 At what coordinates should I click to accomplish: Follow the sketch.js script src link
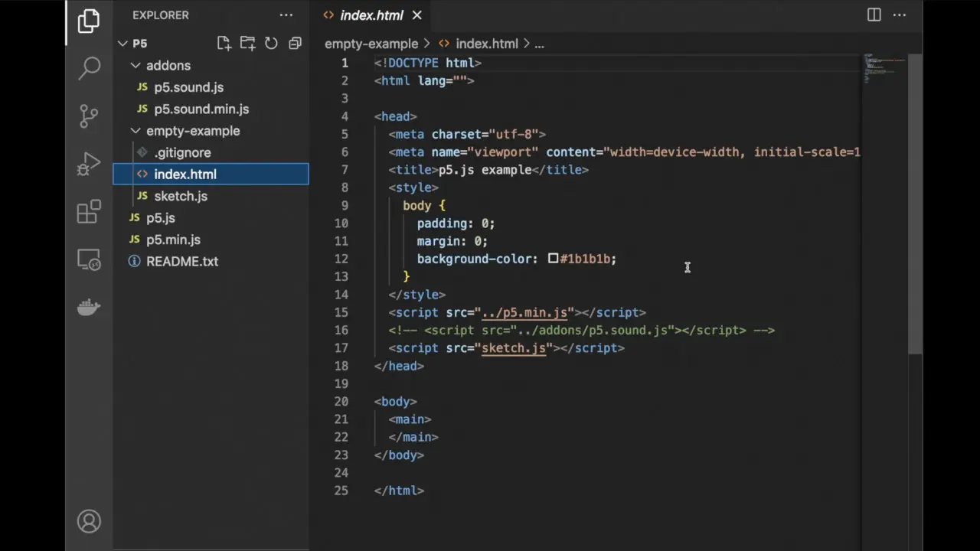(x=513, y=348)
